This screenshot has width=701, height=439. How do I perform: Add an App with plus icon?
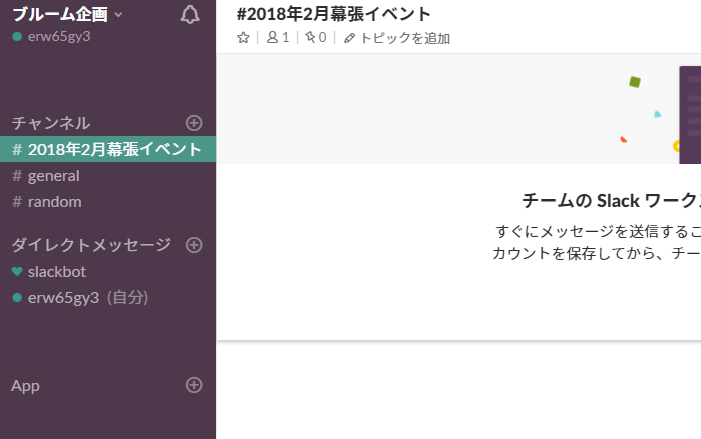[194, 385]
